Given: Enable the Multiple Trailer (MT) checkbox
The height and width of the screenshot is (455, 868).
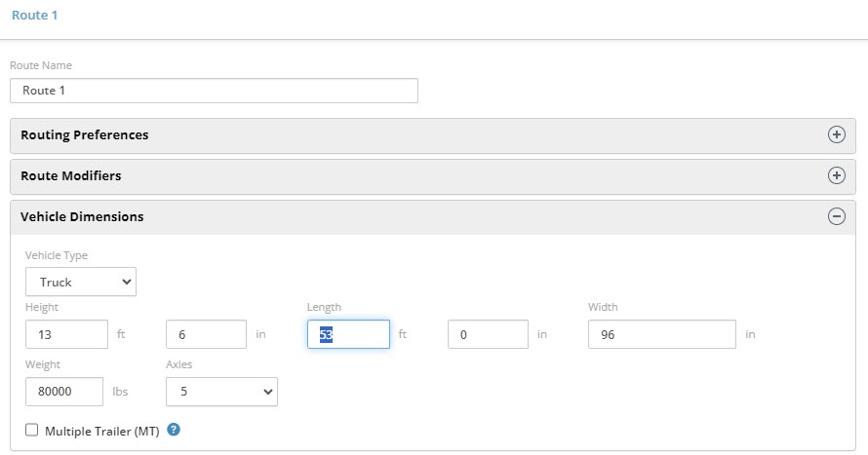Looking at the screenshot, I should pos(32,430).
